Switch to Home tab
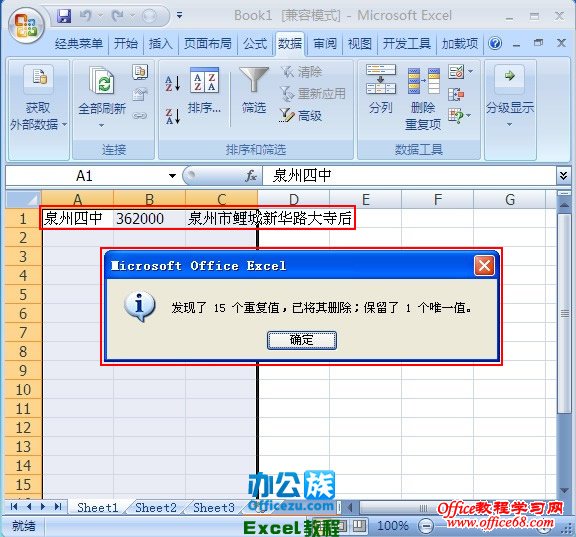576x537 pixels. pos(125,44)
